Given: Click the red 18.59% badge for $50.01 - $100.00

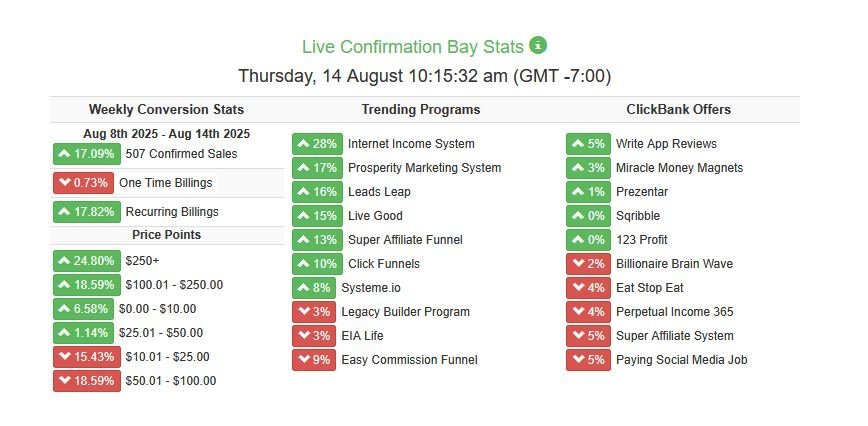Looking at the screenshot, I should tap(87, 381).
